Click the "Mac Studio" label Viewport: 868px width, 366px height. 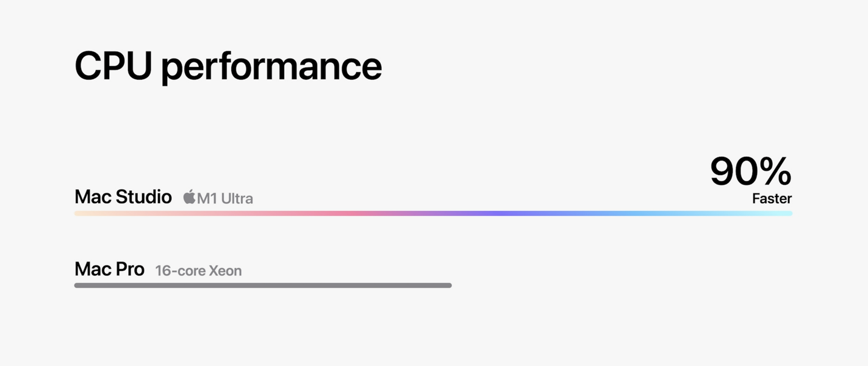123,197
